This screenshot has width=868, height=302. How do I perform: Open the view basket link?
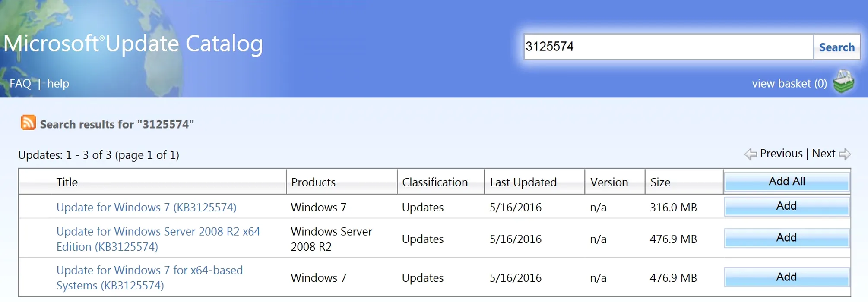pos(789,83)
